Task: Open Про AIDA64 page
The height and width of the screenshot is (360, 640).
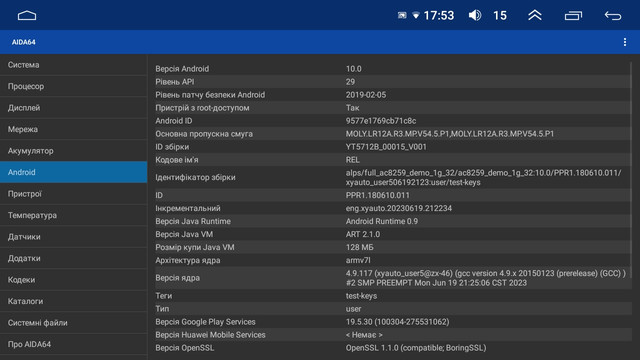Action: tap(73, 344)
